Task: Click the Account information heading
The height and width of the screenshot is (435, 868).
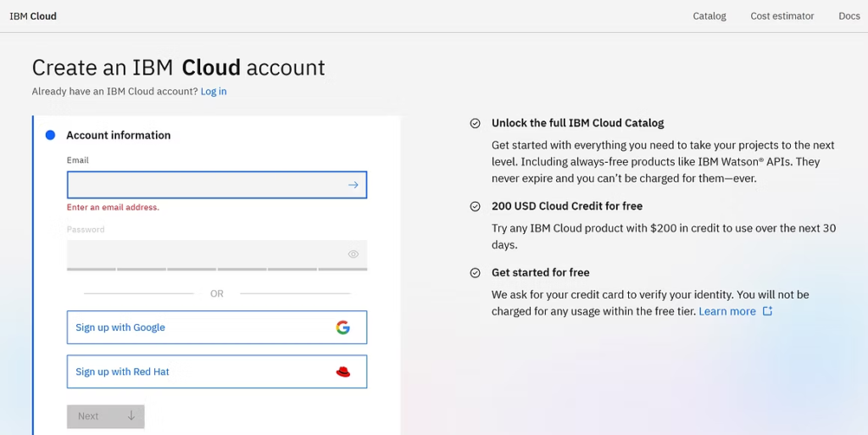Action: (x=119, y=135)
